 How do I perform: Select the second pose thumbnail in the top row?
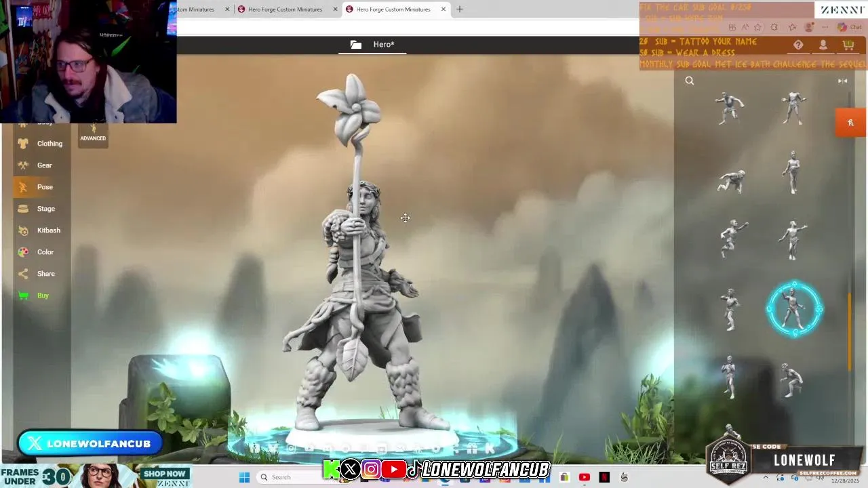[x=793, y=108]
